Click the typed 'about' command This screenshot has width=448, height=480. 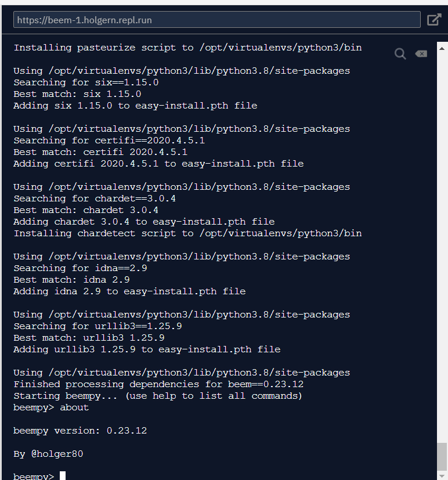[x=74, y=407]
